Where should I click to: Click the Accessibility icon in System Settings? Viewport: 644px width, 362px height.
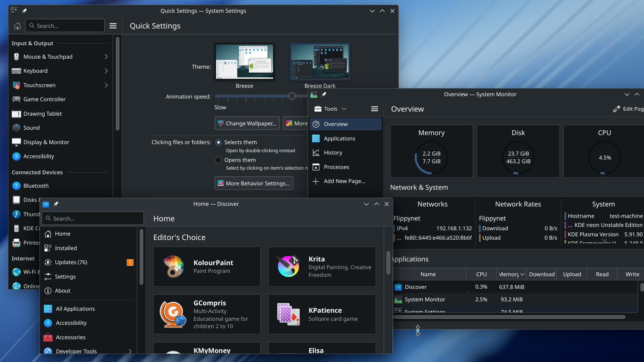point(16,156)
